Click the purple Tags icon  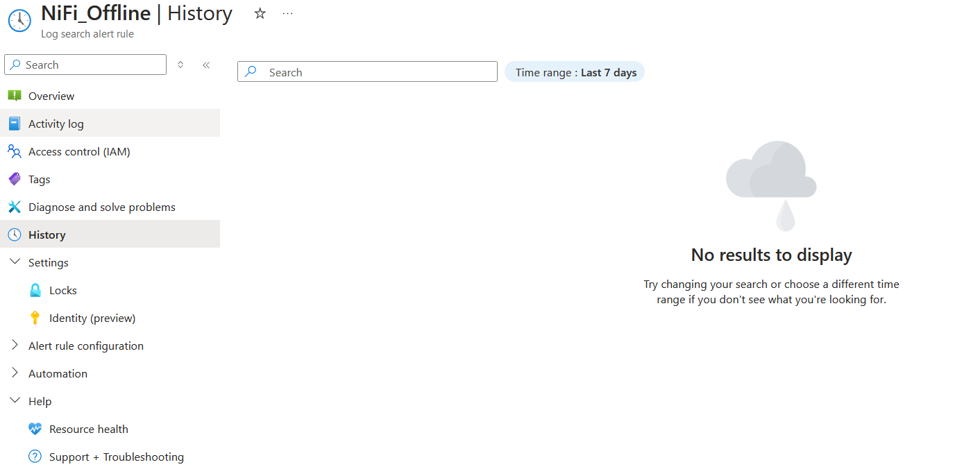15,179
